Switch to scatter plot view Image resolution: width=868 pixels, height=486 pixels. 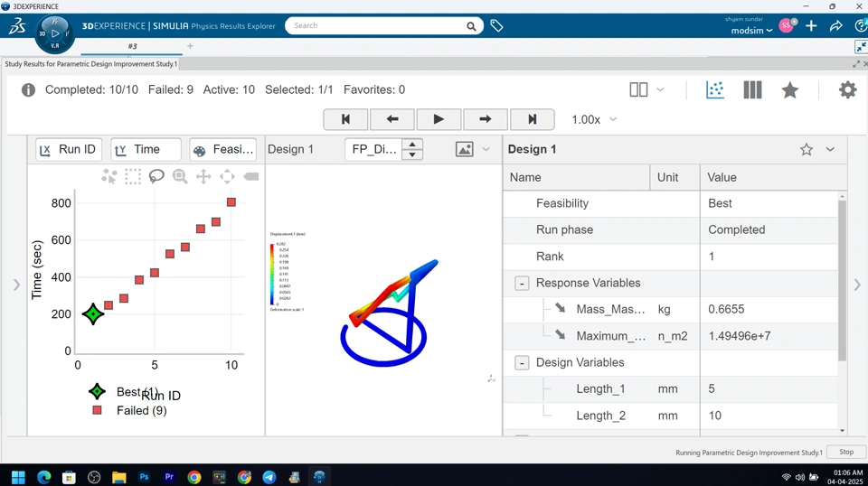pyautogui.click(x=714, y=89)
